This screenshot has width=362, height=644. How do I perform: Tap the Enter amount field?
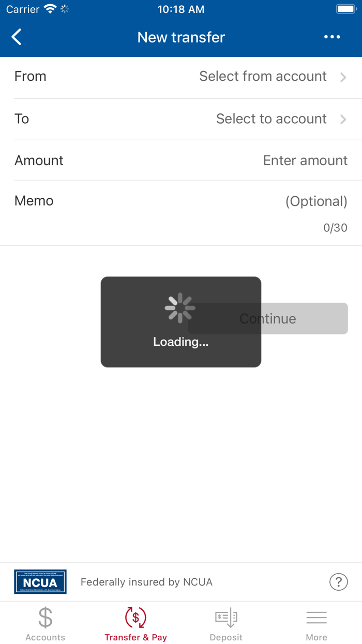(305, 160)
